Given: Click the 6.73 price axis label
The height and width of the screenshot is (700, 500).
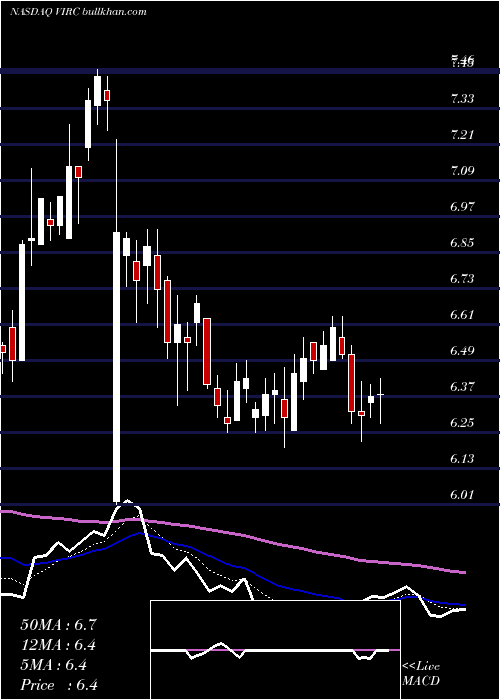Looking at the screenshot, I should (462, 279).
